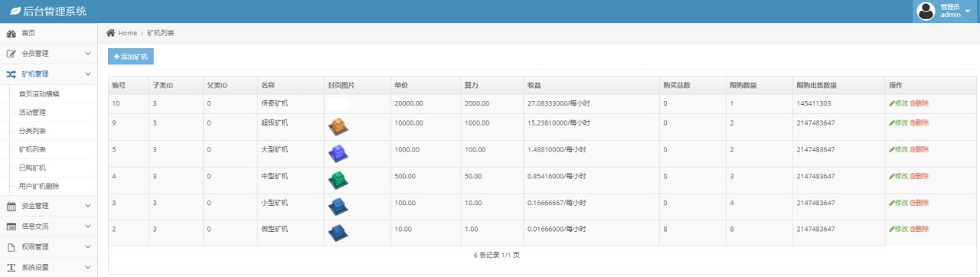Expand the 系统设置 chevron
The width and height of the screenshot is (980, 277).
click(x=88, y=268)
